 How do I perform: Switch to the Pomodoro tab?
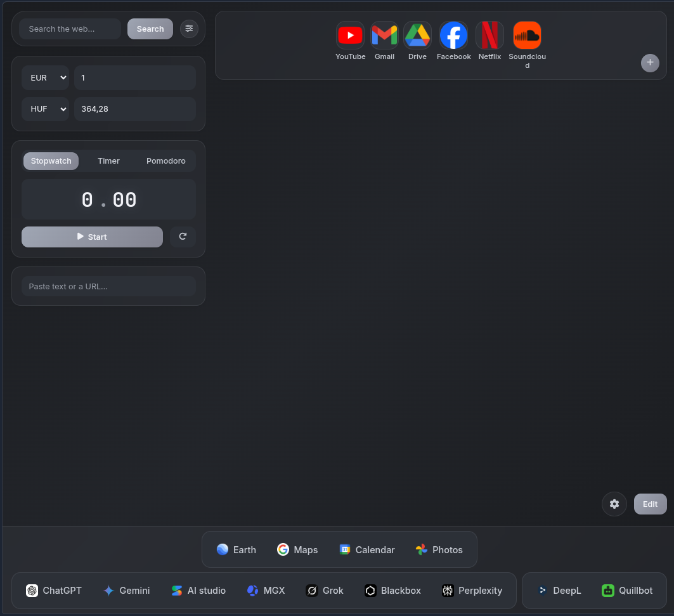(166, 161)
